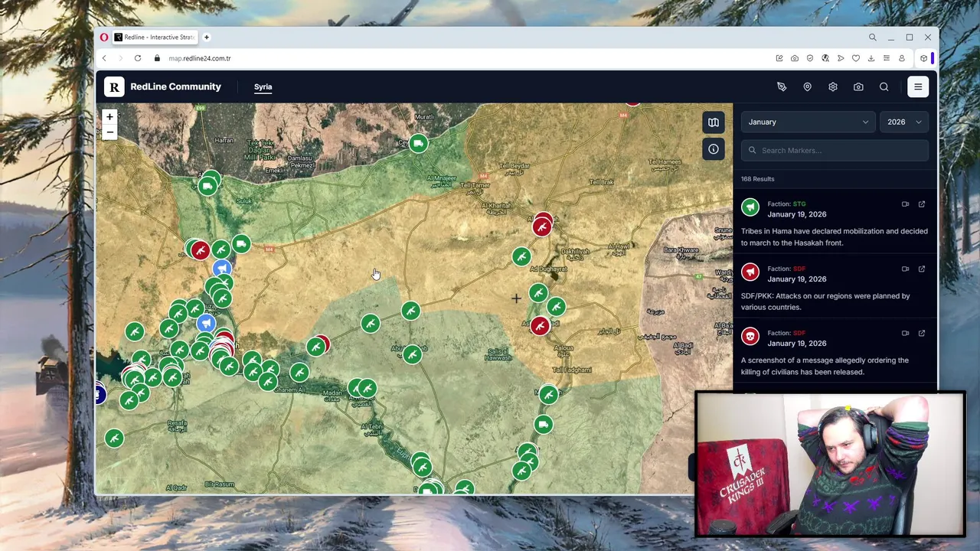
Task: Zoom in the map with plus button
Action: [x=109, y=117]
